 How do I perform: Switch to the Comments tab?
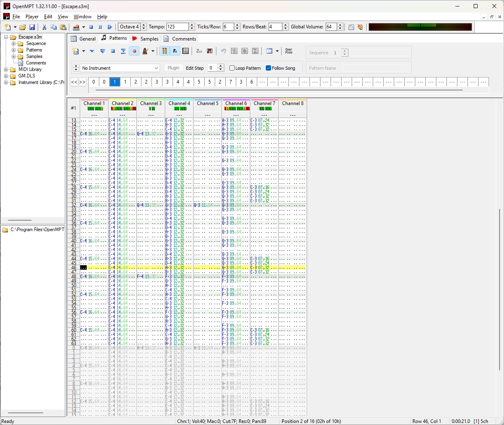(x=180, y=39)
